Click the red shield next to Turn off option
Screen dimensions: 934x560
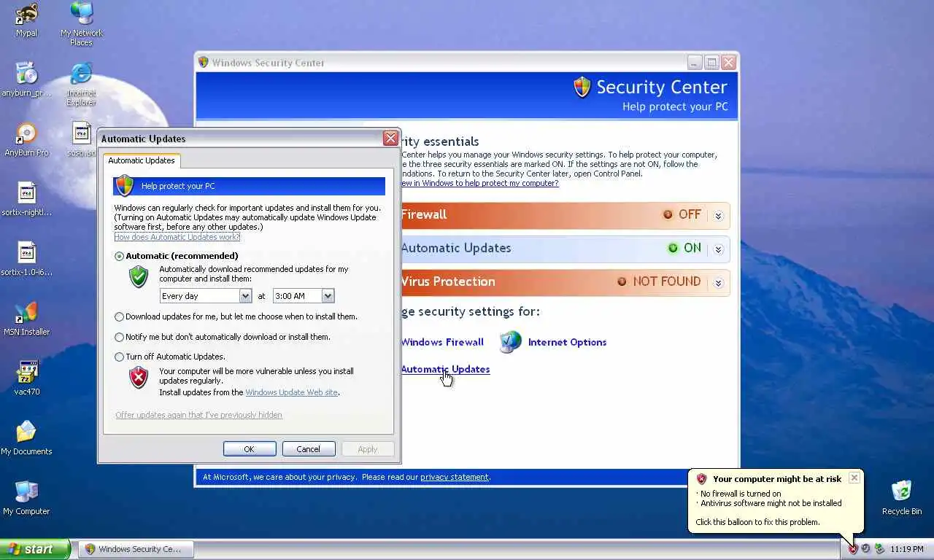point(139,378)
